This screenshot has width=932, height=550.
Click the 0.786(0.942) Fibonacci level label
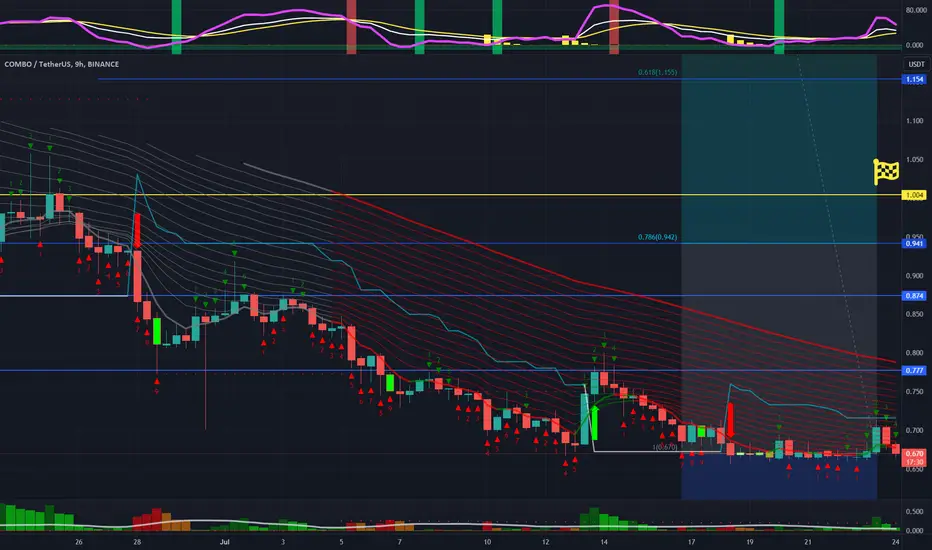click(657, 237)
